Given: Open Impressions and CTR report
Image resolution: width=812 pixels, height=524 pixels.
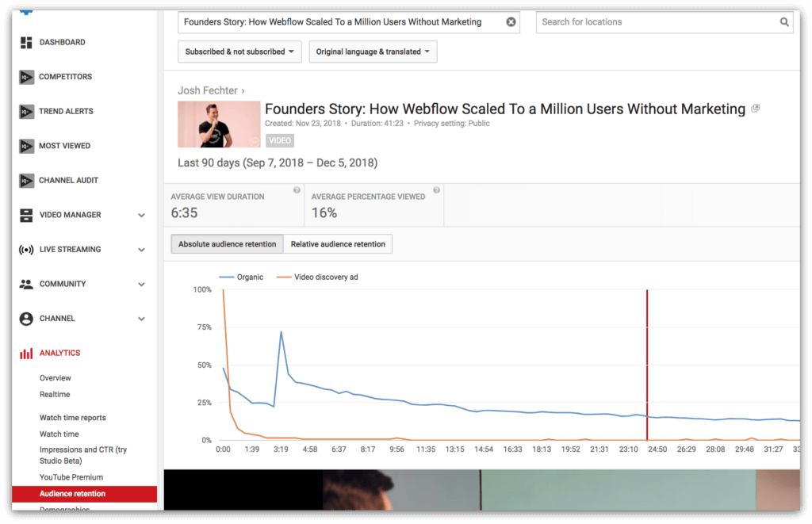Looking at the screenshot, I should 82,455.
